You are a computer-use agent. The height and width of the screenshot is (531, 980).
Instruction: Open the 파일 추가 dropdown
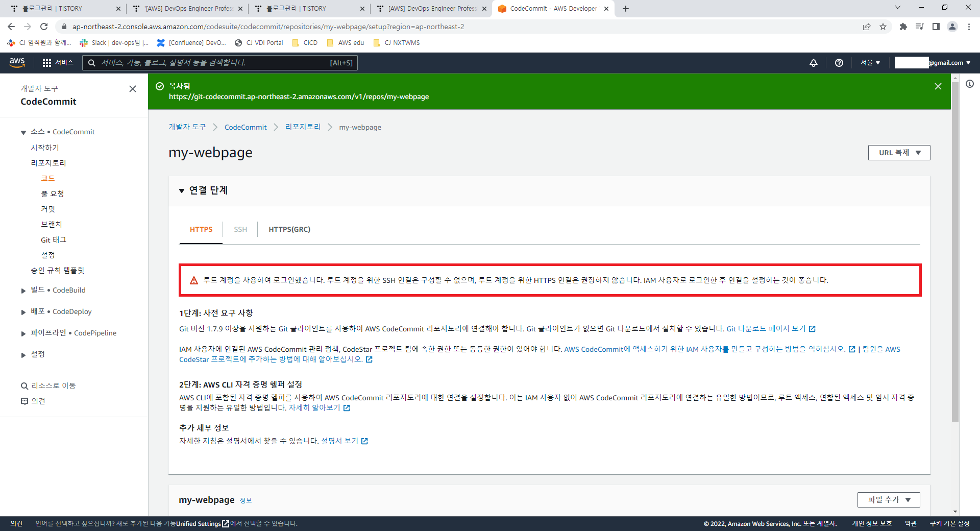(x=889, y=500)
